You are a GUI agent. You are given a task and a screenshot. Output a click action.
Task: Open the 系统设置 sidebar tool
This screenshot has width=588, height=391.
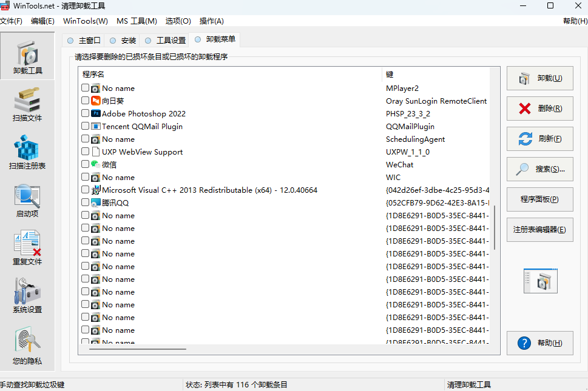coord(27,295)
